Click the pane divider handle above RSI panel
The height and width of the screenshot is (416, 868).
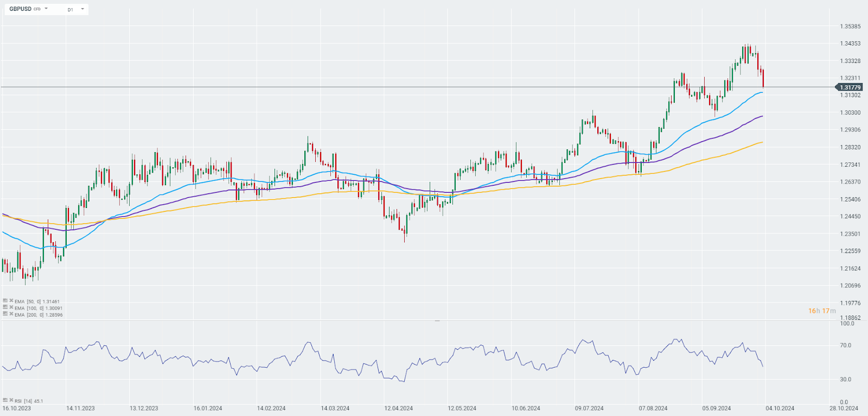pyautogui.click(x=437, y=320)
